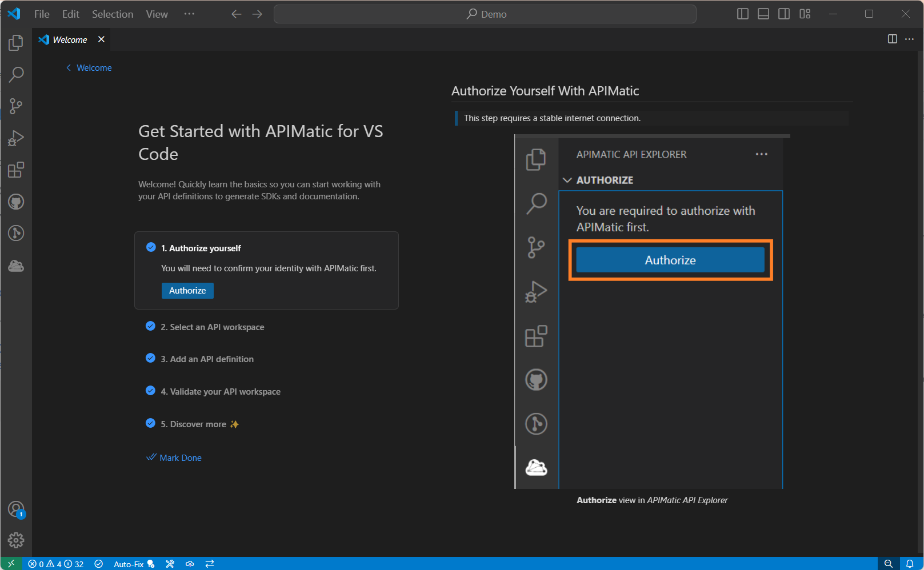Expand step '5. Discover more'
Image resolution: width=924 pixels, height=570 pixels.
200,424
